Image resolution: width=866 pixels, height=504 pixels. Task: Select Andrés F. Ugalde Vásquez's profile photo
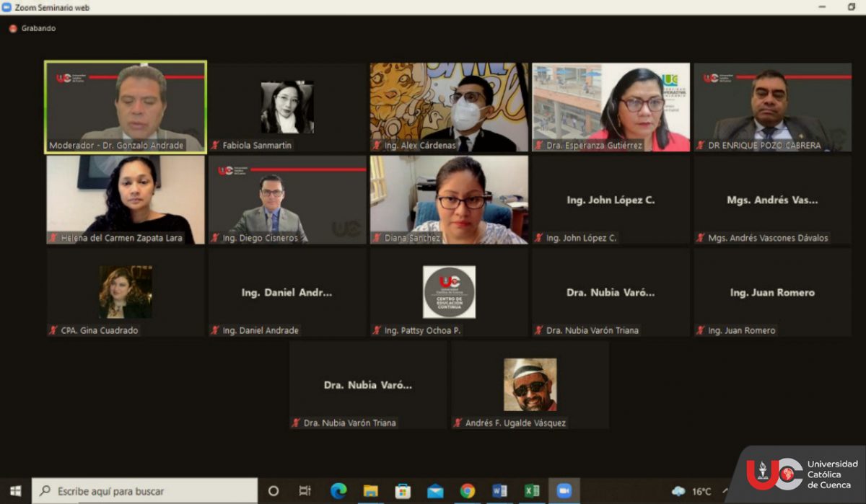[530, 384]
